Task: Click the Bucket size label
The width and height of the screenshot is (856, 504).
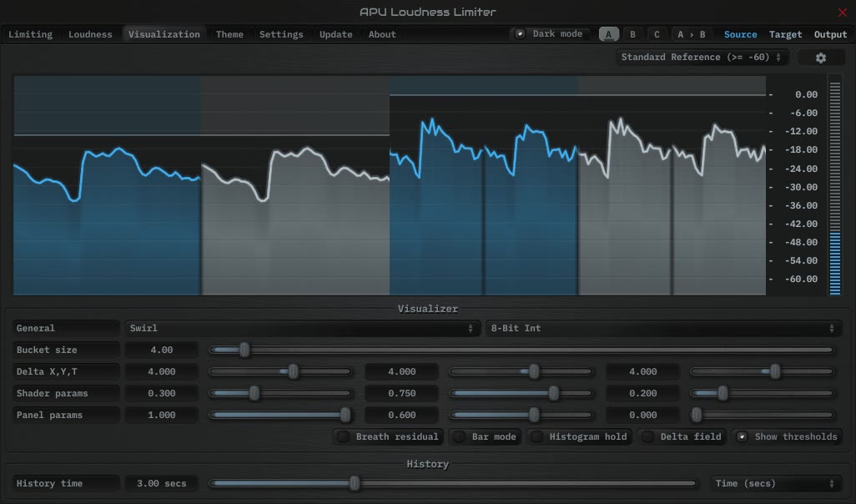Action: (x=66, y=350)
